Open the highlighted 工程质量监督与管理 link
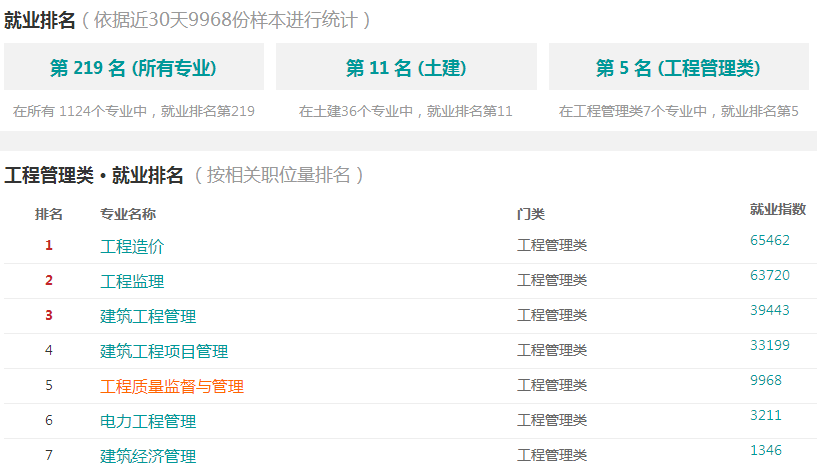The height and width of the screenshot is (469, 817). coord(172,386)
